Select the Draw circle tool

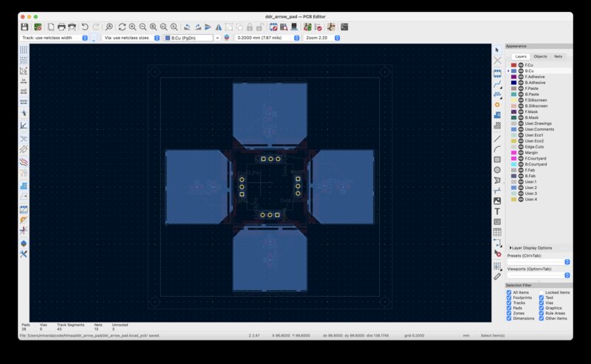(x=497, y=169)
